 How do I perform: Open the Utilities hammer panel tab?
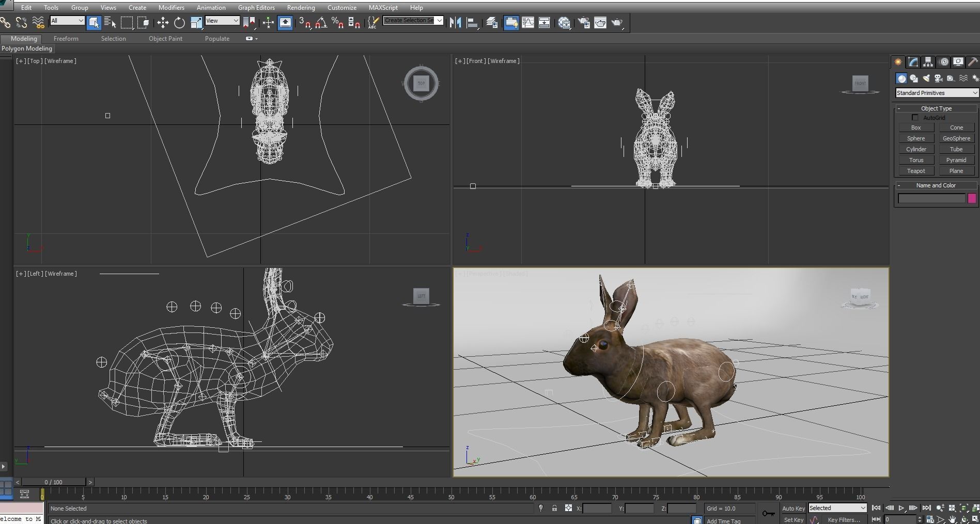pos(973,62)
